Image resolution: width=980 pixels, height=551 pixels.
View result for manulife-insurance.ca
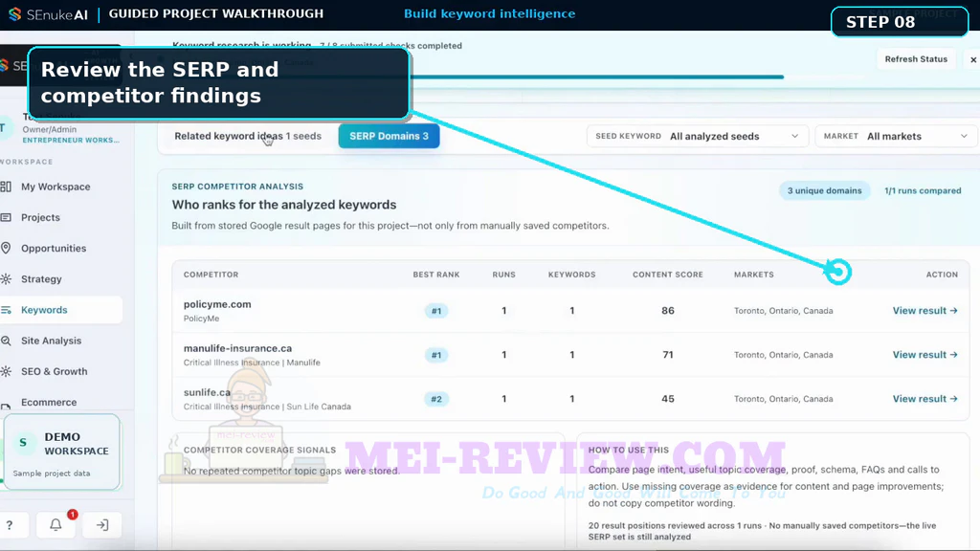point(925,355)
